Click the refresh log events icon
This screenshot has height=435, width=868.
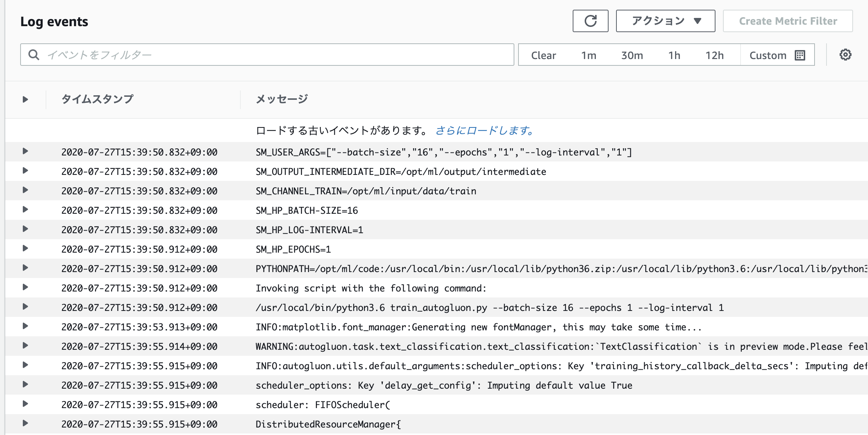coord(590,21)
